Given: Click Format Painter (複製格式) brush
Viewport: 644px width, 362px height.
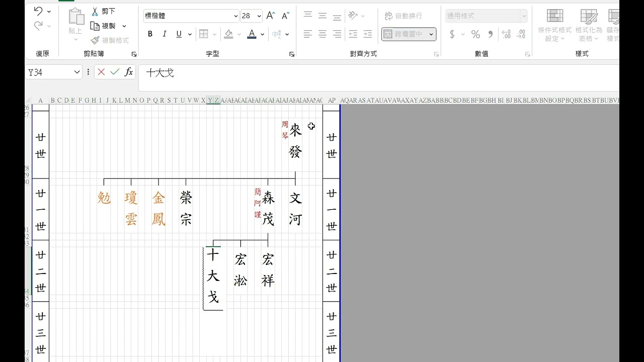Looking at the screenshot, I should (110, 40).
